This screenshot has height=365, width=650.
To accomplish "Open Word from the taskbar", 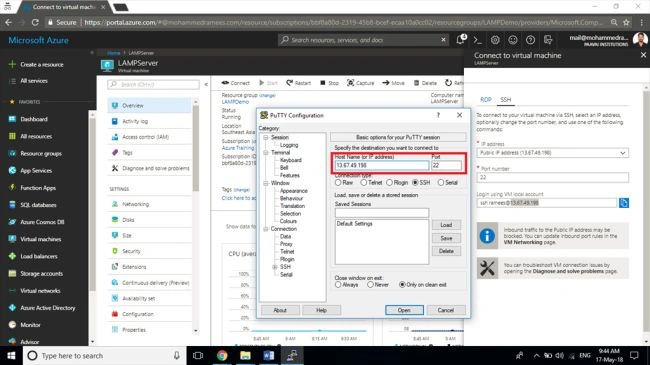I will [x=269, y=355].
